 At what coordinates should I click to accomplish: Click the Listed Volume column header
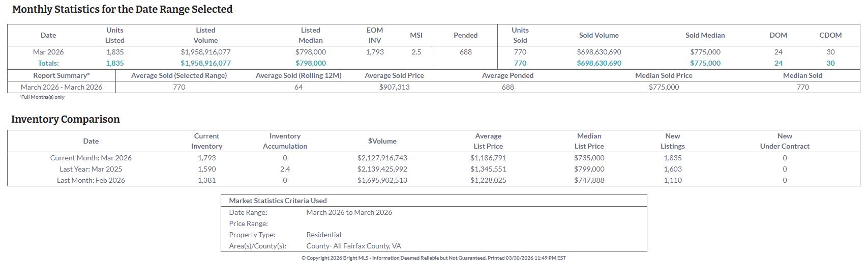point(205,35)
